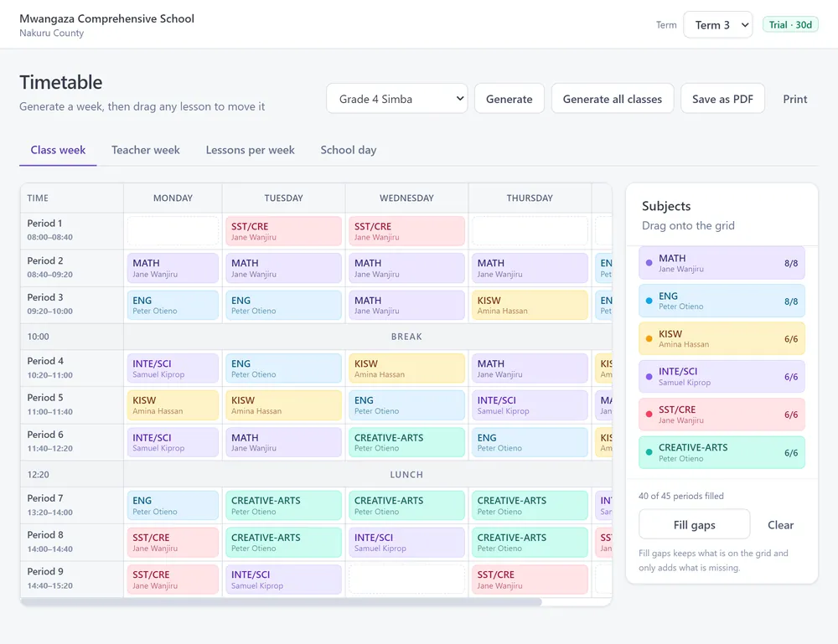Select Monday Period 2 MATH lesson
Viewport: 838px width, 644px height.
pyautogui.click(x=173, y=268)
